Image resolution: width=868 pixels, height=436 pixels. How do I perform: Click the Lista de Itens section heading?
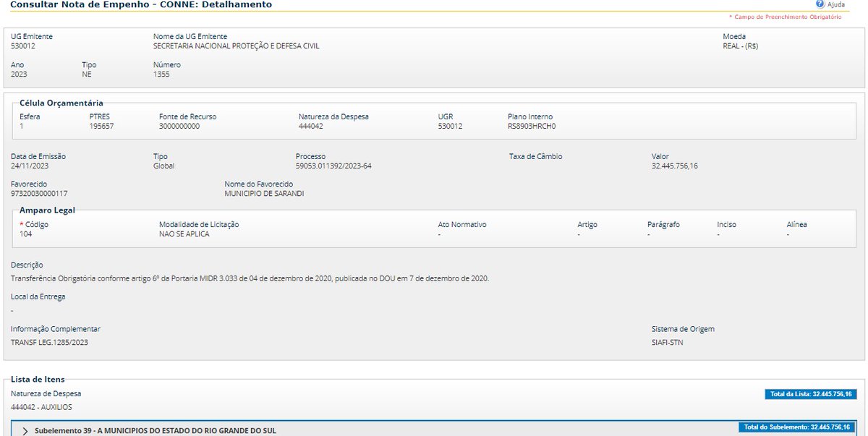pyautogui.click(x=38, y=379)
